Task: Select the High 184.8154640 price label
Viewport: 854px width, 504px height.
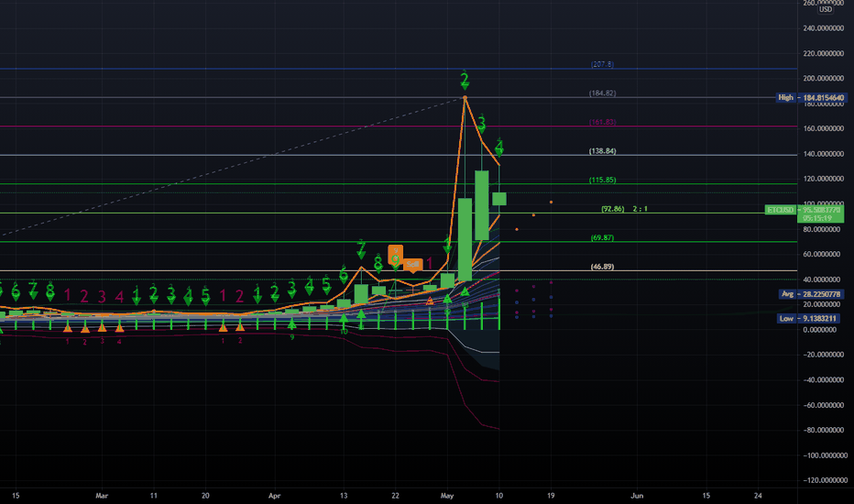Action: [x=810, y=97]
